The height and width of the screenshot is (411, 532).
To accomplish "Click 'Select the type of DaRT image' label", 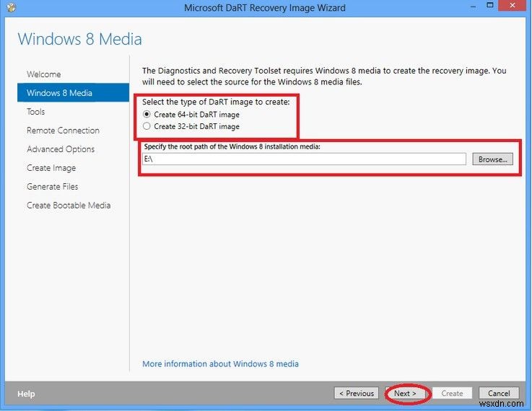I will click(216, 102).
